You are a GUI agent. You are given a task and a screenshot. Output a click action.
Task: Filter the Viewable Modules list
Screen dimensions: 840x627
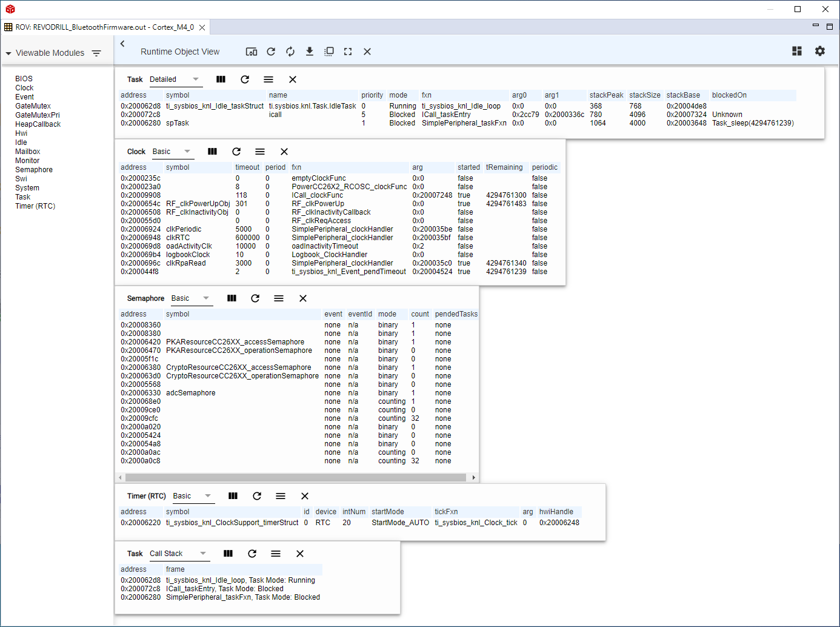pos(96,53)
